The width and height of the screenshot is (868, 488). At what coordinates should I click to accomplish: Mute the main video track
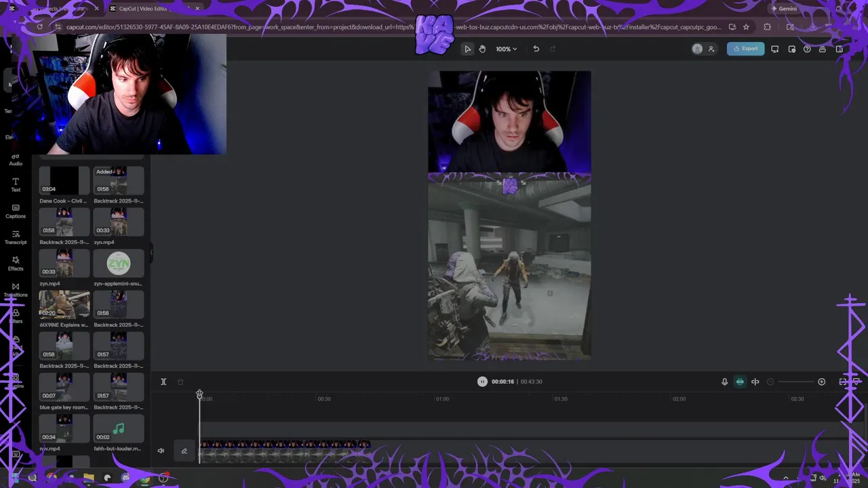161,451
